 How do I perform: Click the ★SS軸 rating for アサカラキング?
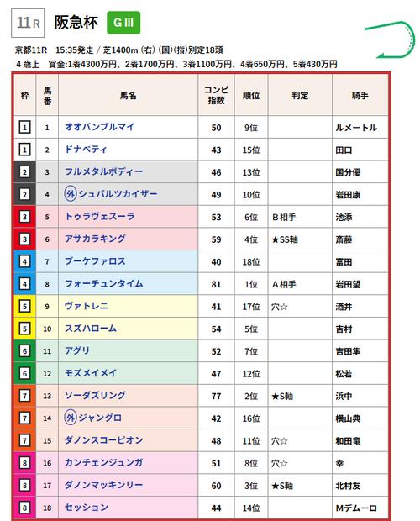pos(285,239)
